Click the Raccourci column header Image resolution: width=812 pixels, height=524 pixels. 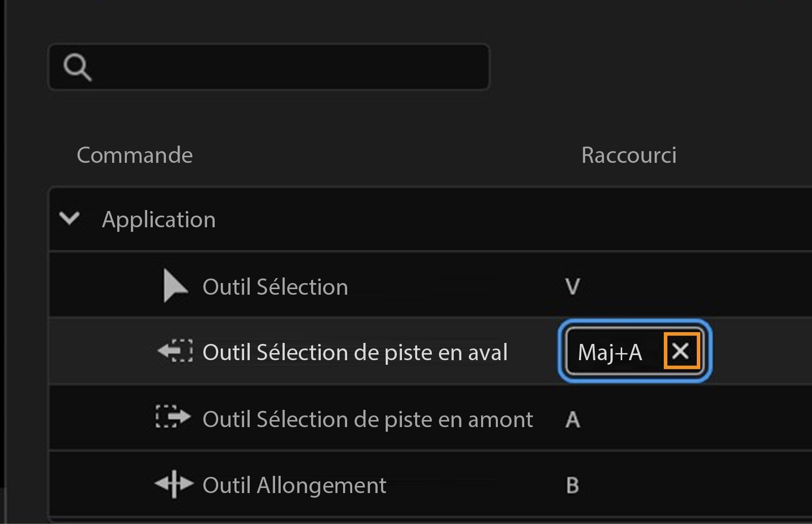click(x=628, y=155)
